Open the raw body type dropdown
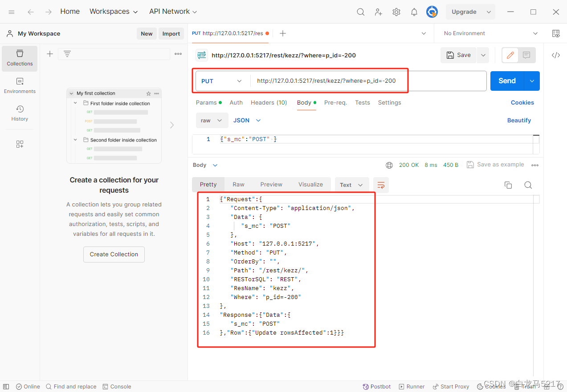This screenshot has height=392, width=567. click(x=212, y=121)
